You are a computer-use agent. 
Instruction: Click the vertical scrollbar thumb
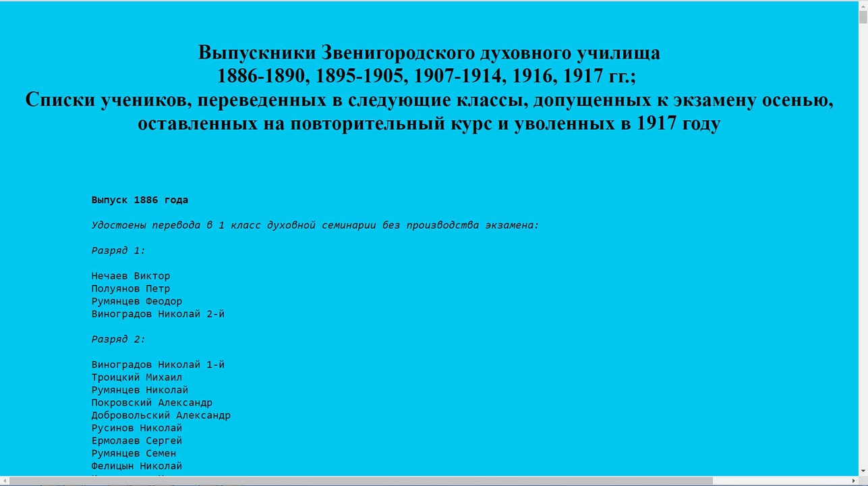[x=863, y=18]
